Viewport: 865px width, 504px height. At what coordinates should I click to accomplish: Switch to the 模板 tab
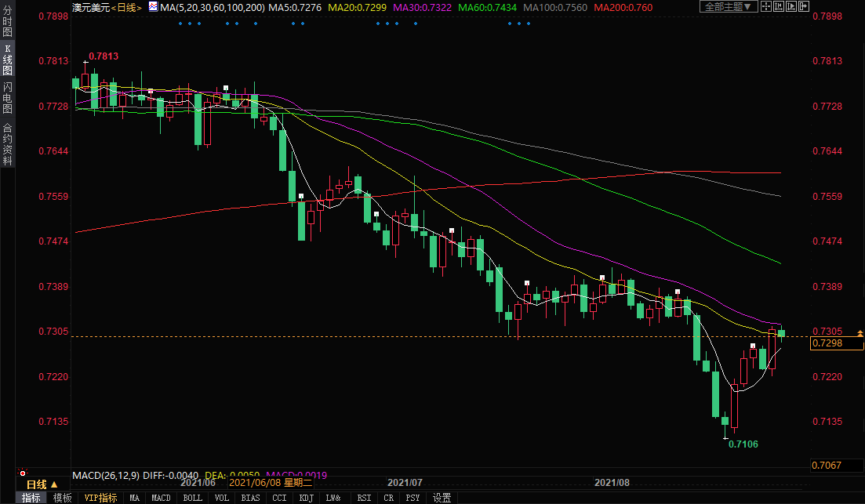point(63,498)
